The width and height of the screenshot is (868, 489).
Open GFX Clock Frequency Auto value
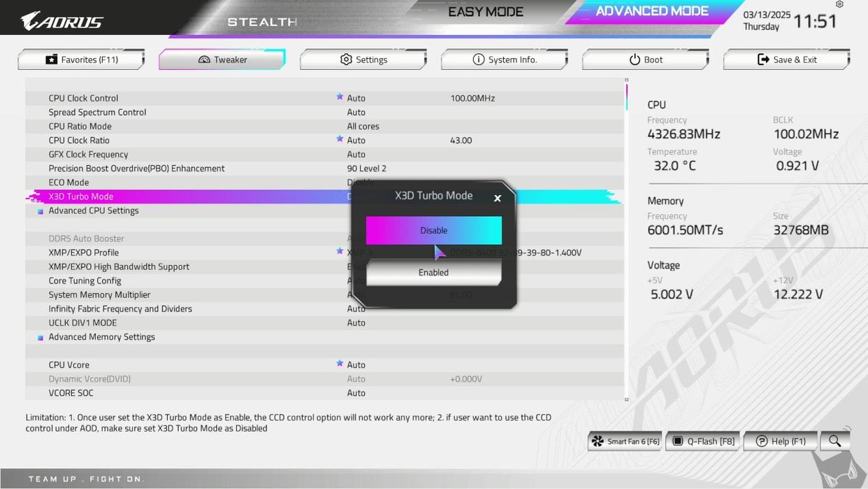pos(356,155)
